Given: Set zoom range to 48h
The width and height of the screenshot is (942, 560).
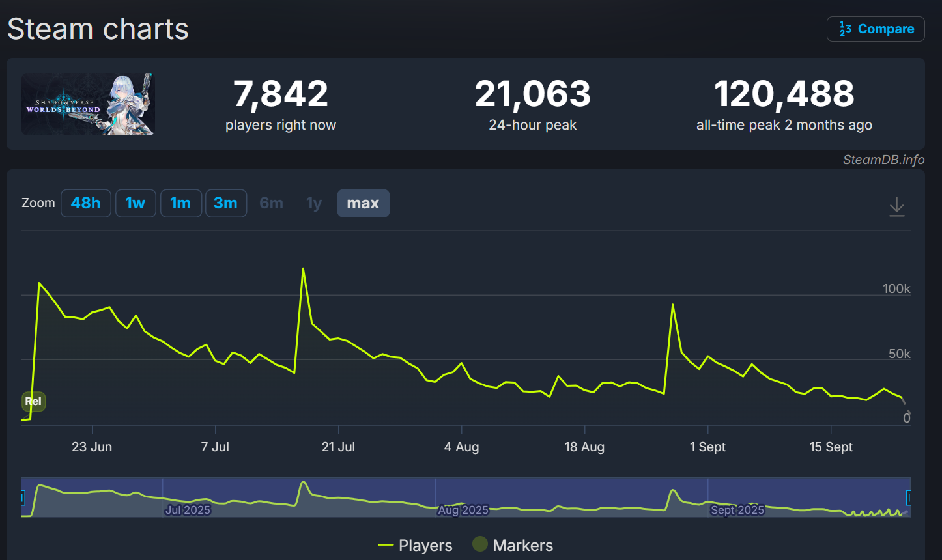Looking at the screenshot, I should [x=86, y=203].
